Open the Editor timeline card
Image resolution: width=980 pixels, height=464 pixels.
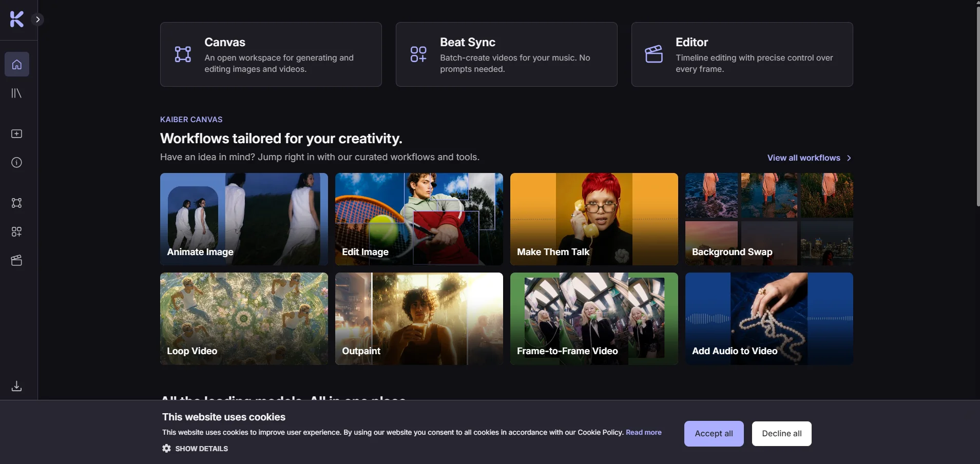(742, 54)
